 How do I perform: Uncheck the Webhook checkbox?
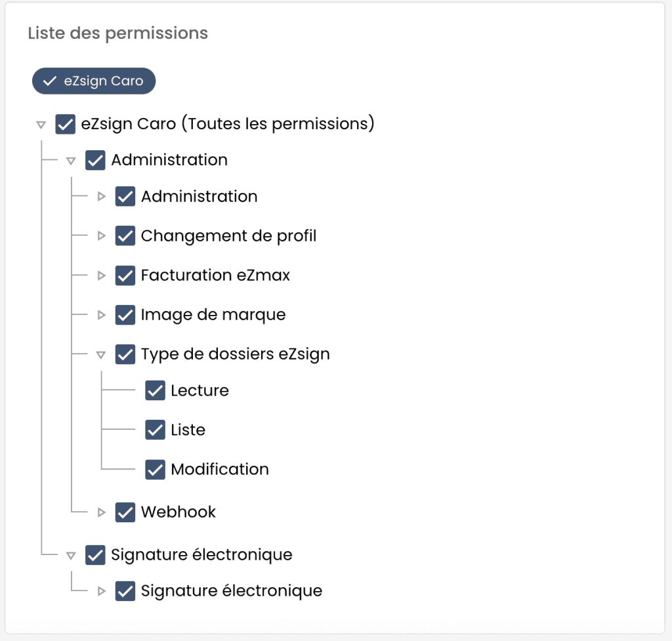tap(125, 512)
